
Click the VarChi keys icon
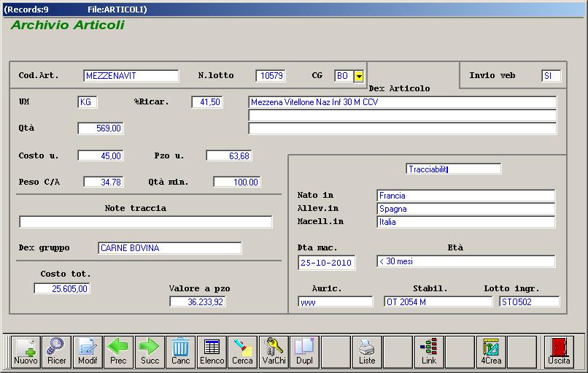pyautogui.click(x=274, y=351)
